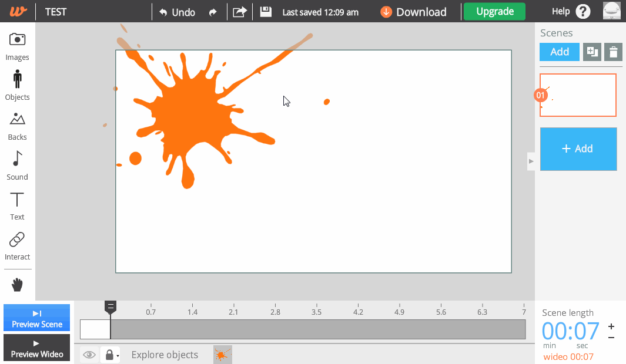Delete the selected scene
Image resolution: width=626 pixels, height=364 pixels.
(x=613, y=52)
